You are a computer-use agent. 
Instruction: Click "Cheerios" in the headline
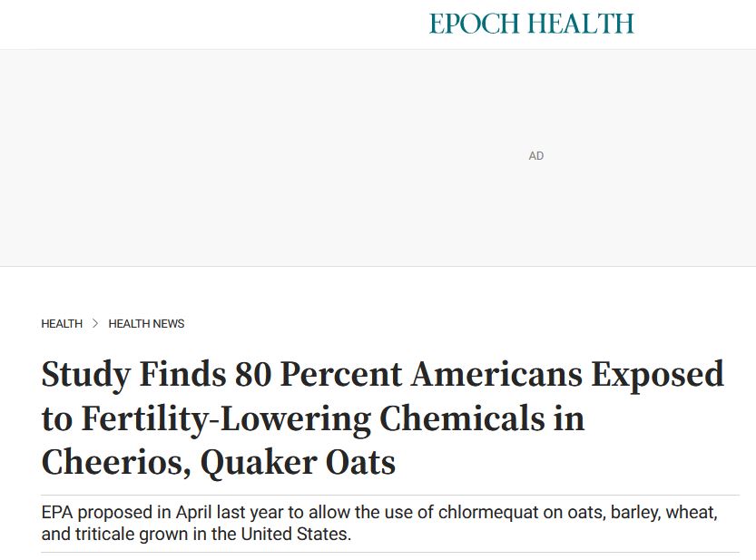tap(112, 462)
